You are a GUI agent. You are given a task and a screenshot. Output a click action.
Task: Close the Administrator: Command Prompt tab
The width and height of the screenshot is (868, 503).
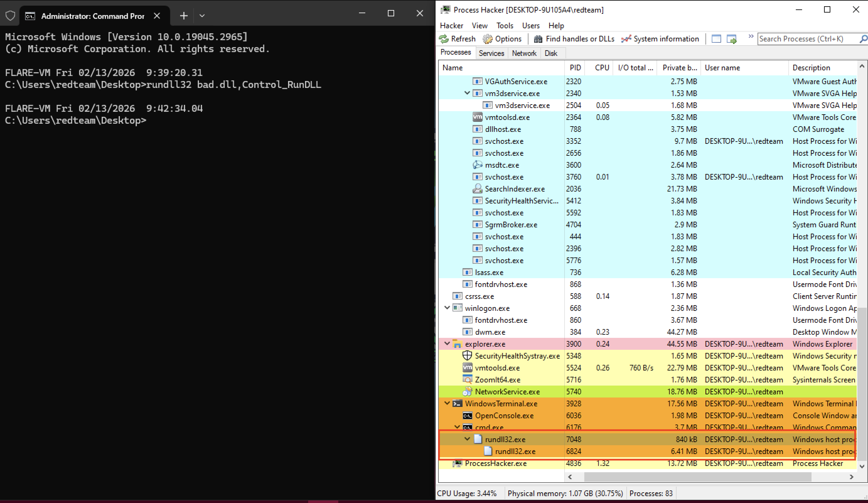coord(157,16)
